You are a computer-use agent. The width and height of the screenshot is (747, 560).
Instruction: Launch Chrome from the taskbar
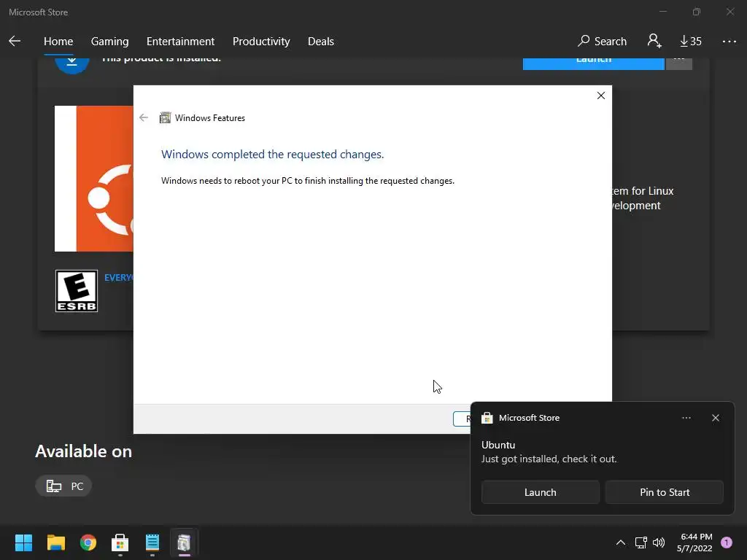point(88,542)
